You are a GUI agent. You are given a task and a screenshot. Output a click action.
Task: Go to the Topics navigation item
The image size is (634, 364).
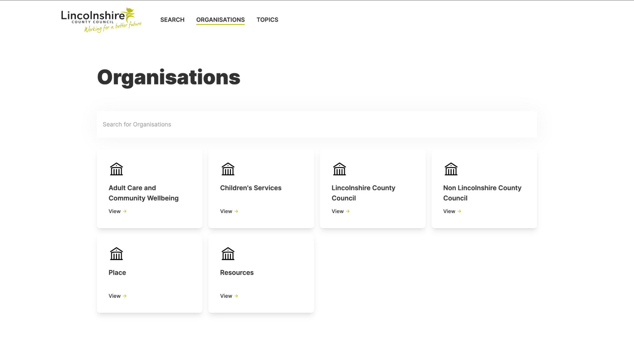(x=267, y=20)
